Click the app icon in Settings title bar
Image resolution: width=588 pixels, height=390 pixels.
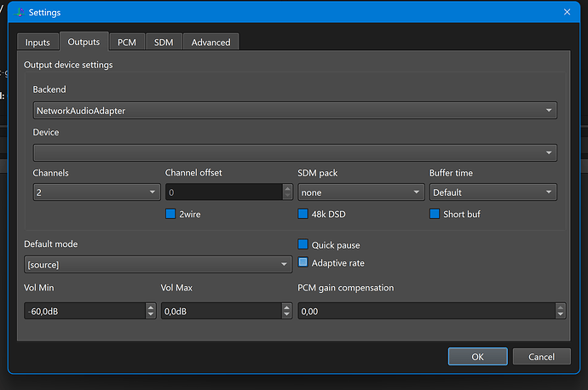pyautogui.click(x=20, y=12)
